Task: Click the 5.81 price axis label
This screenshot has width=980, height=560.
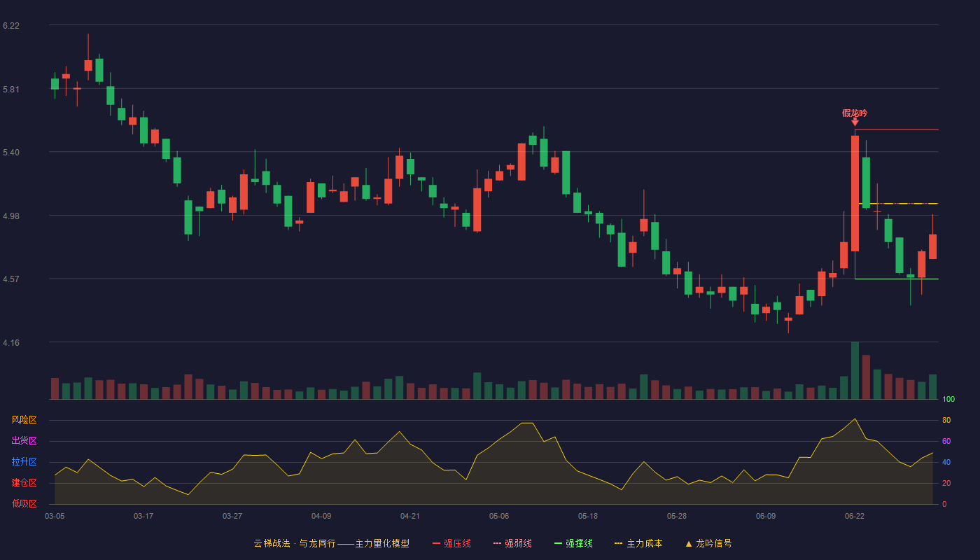Action: (x=11, y=89)
